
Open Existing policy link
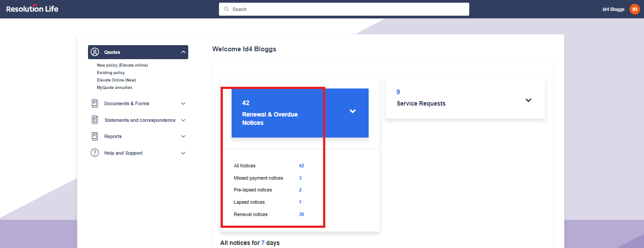tap(111, 73)
